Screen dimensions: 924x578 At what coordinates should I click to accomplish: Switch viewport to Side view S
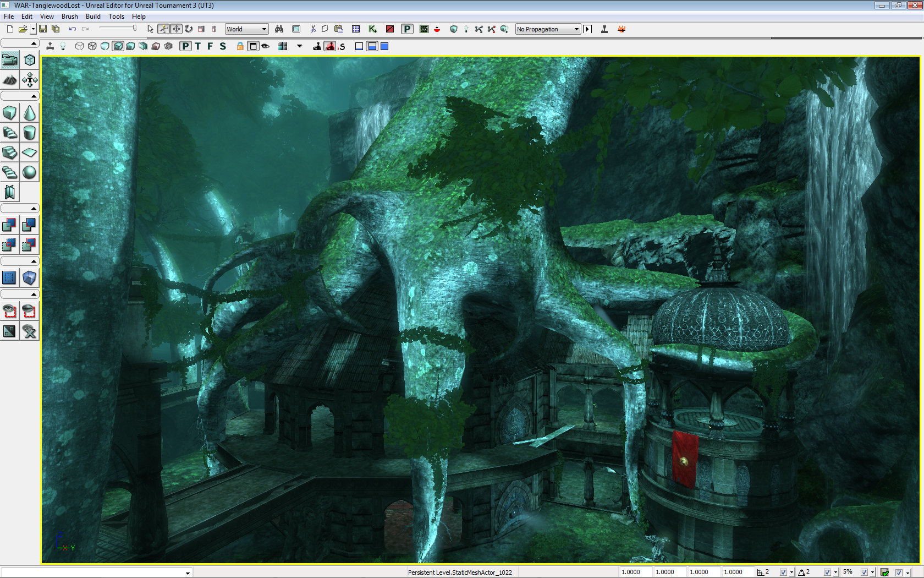pyautogui.click(x=223, y=46)
